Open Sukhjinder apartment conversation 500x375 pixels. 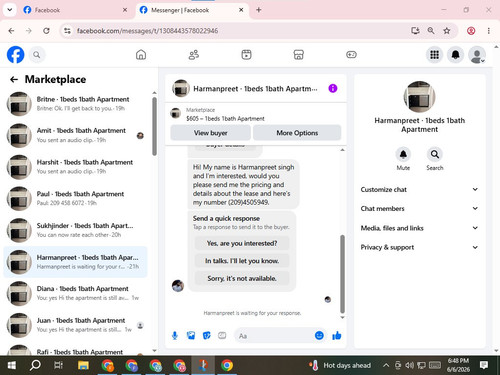click(75, 230)
